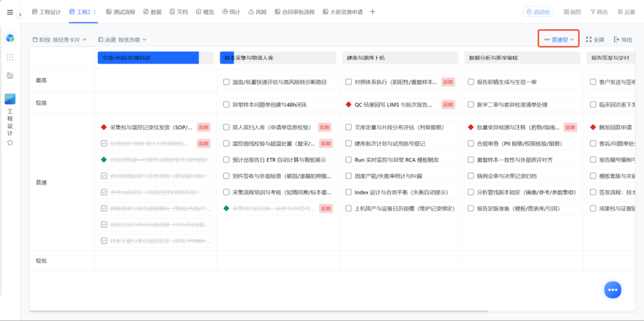Switch to the 文档 tab
Screen dimensions: 644x321
pos(179,12)
